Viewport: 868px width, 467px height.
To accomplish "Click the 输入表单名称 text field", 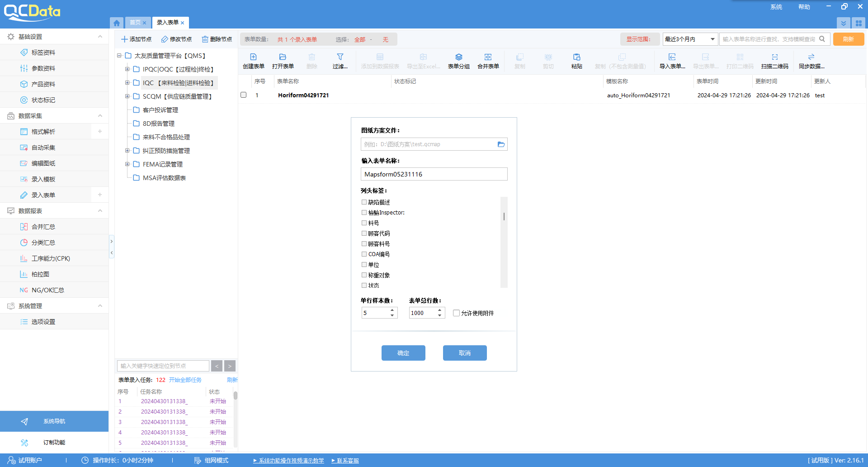I will (434, 174).
